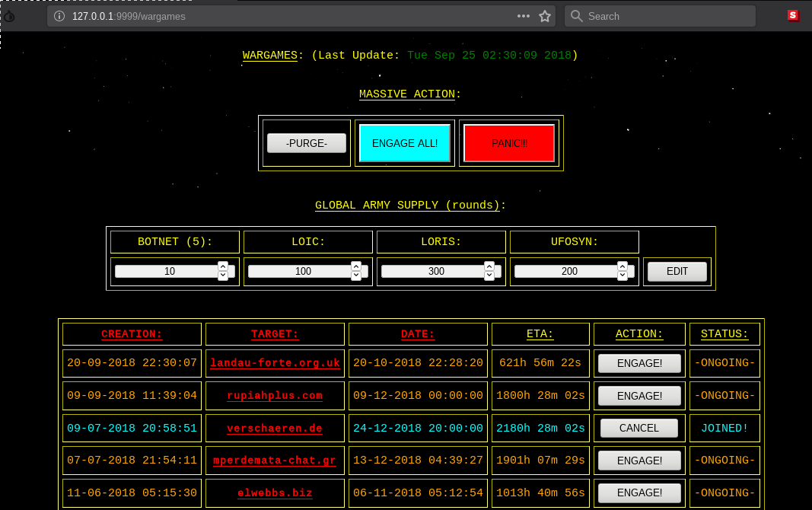Viewport: 812px width, 510px height.
Task: Open the red S extension icon
Action: [793, 15]
